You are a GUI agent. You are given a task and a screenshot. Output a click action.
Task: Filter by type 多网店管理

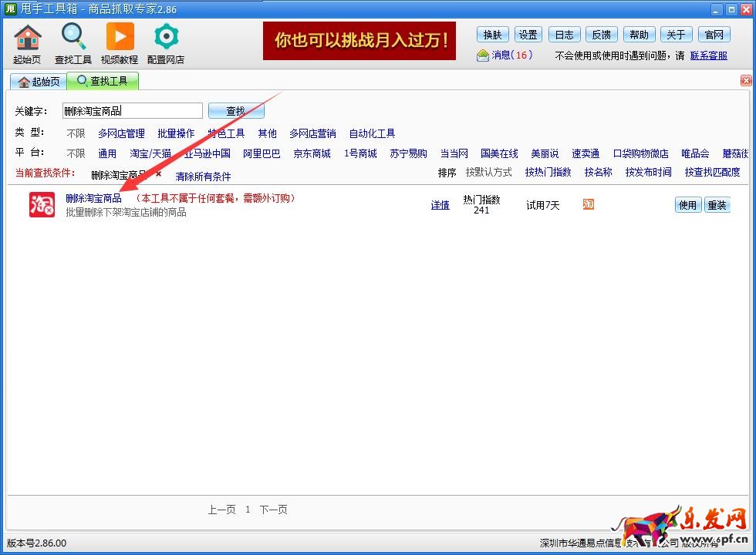(122, 133)
